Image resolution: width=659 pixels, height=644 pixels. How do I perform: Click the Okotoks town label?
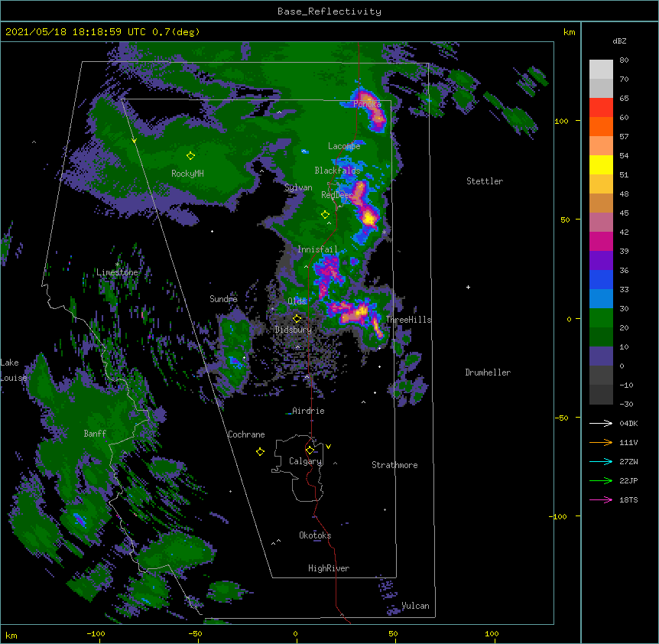(315, 535)
